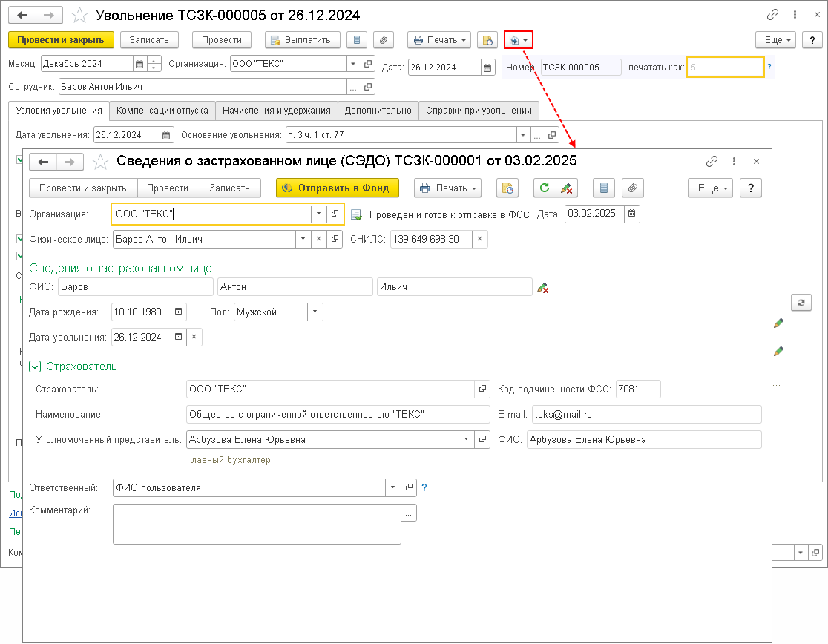Click Выплатить button

(303, 40)
